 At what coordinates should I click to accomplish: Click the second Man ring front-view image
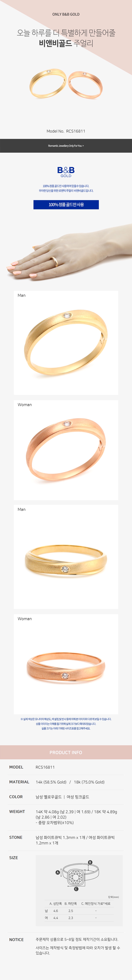[66, 557]
